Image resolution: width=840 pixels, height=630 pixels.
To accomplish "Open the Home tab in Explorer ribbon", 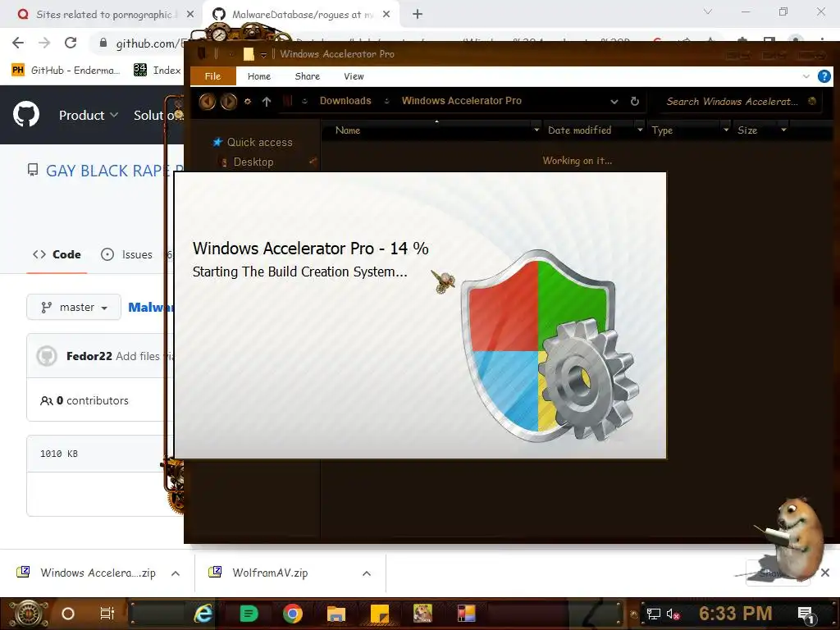I will tap(259, 76).
